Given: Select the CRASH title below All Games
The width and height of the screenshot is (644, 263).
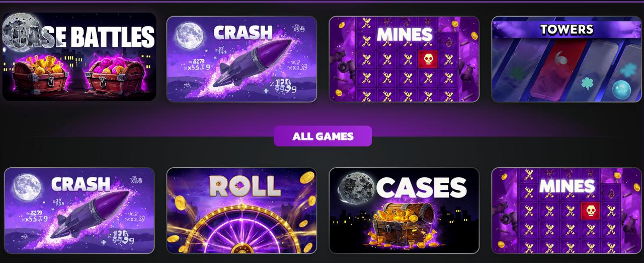Looking at the screenshot, I should [x=80, y=184].
